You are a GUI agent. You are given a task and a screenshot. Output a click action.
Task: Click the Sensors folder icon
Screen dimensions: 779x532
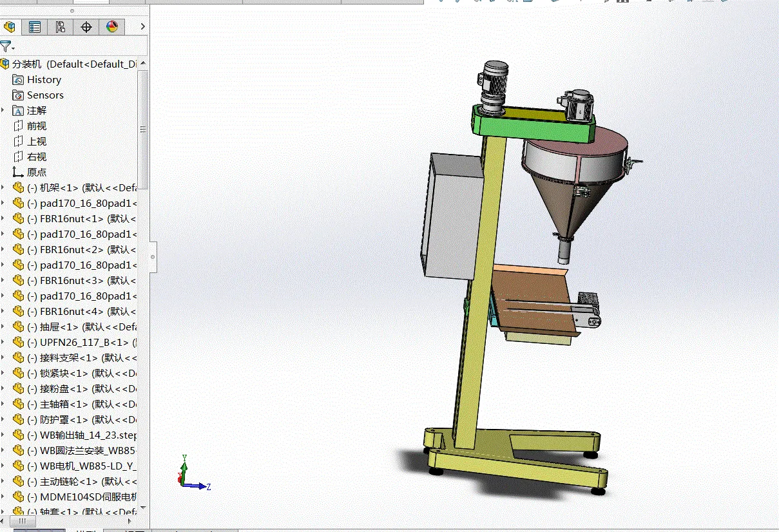click(18, 95)
